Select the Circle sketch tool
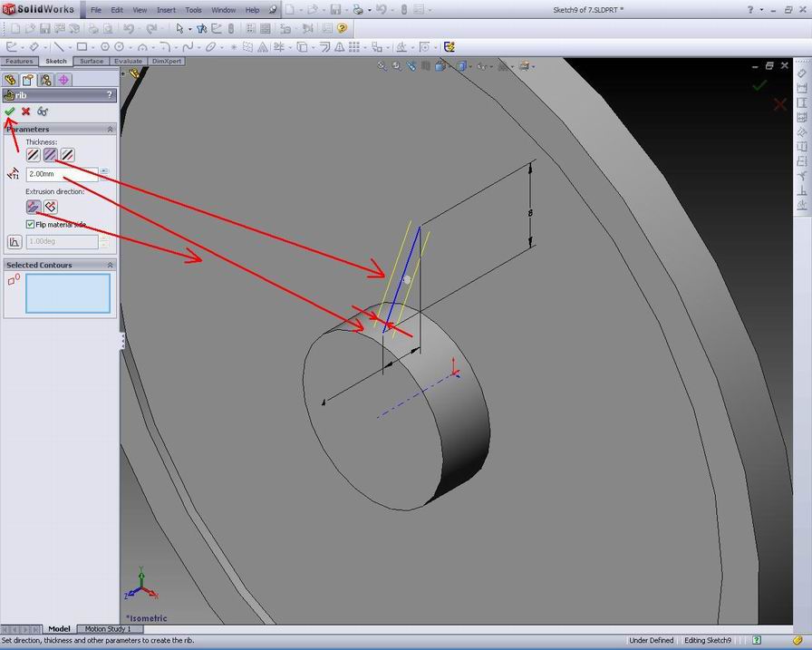812x650 pixels. point(105,46)
